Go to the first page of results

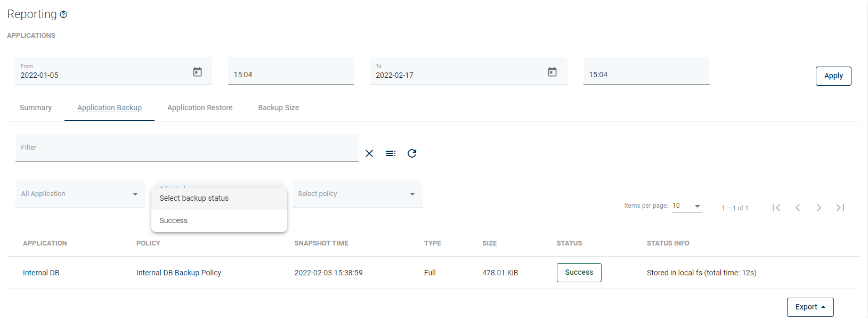point(776,208)
